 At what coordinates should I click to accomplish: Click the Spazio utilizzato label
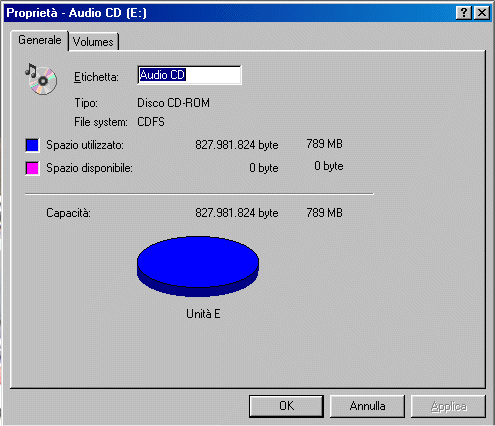[85, 145]
